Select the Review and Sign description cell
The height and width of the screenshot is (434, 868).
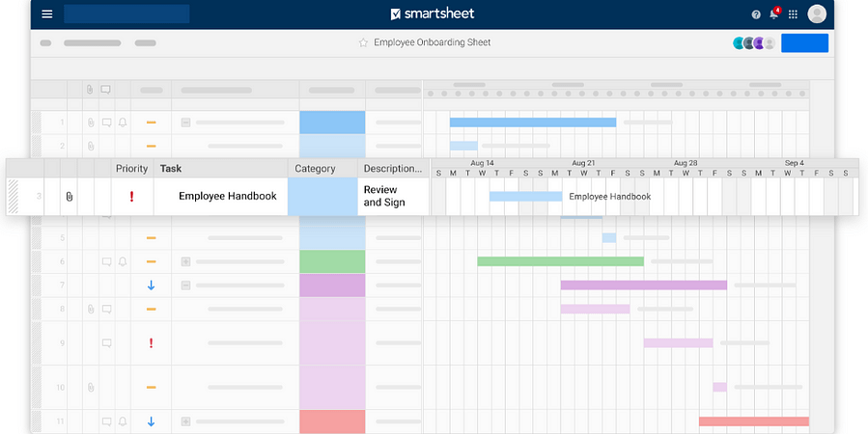pos(393,197)
